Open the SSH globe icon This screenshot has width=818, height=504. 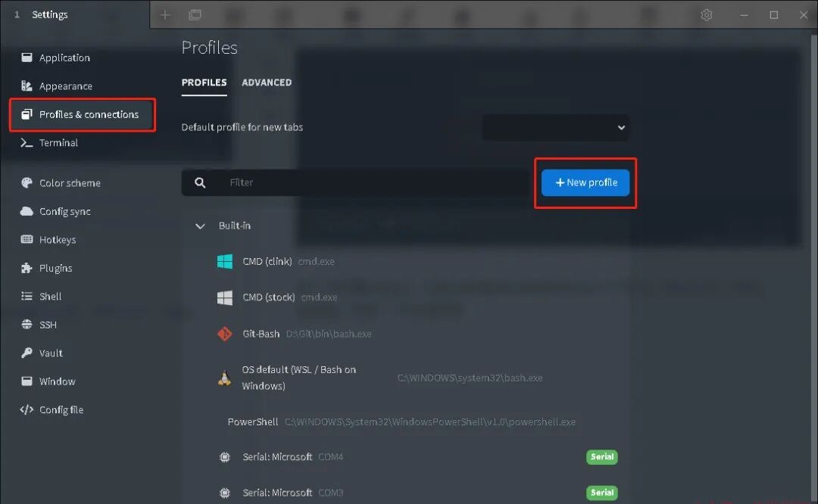pyautogui.click(x=27, y=324)
